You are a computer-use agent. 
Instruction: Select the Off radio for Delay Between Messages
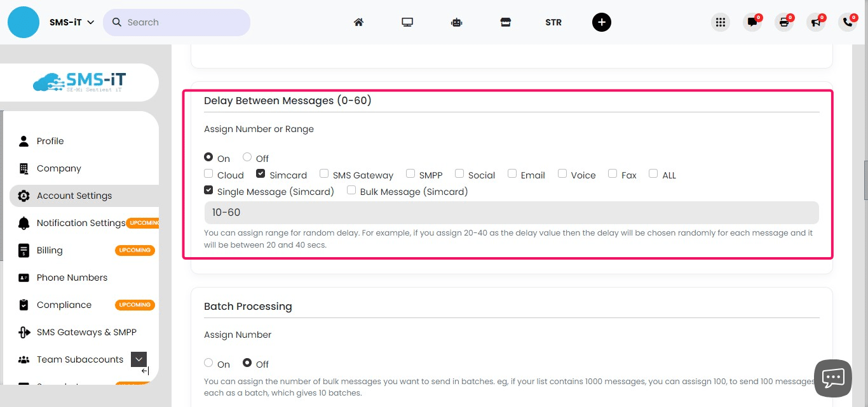(x=247, y=157)
